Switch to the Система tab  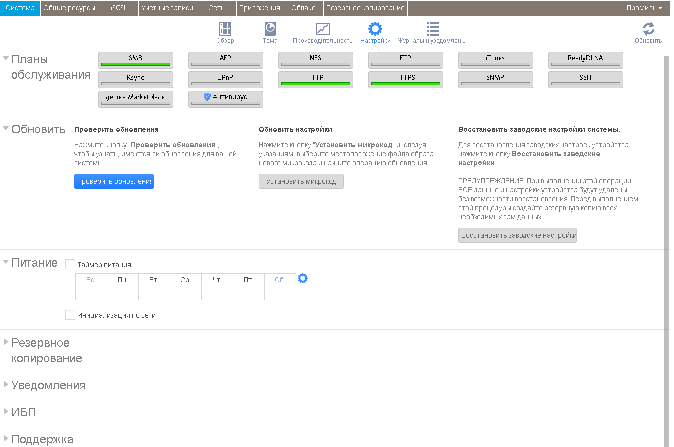pos(20,8)
